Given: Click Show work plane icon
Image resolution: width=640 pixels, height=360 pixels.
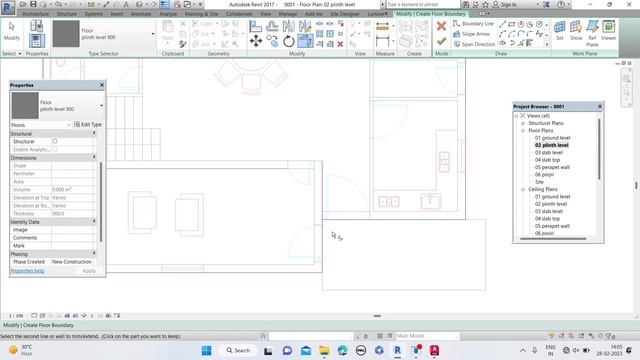Looking at the screenshot, I should pos(576,31).
